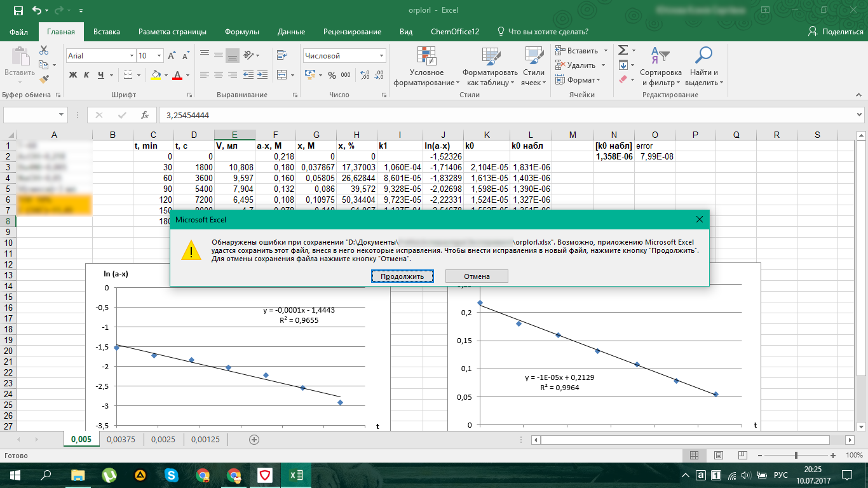Viewport: 868px width, 488px height.
Task: Click the Поделиться share button
Action: [x=836, y=31]
